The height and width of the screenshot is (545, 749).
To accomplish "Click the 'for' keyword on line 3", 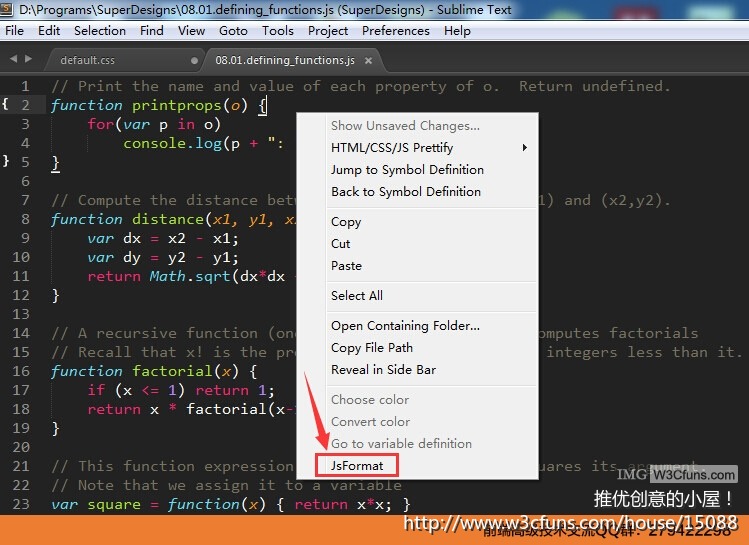I will coord(100,124).
